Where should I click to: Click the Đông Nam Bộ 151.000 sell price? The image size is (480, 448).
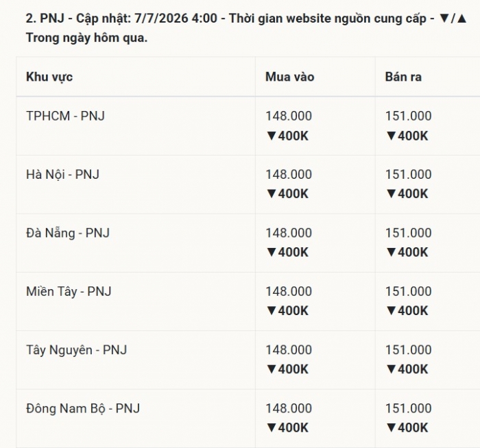coord(409,408)
